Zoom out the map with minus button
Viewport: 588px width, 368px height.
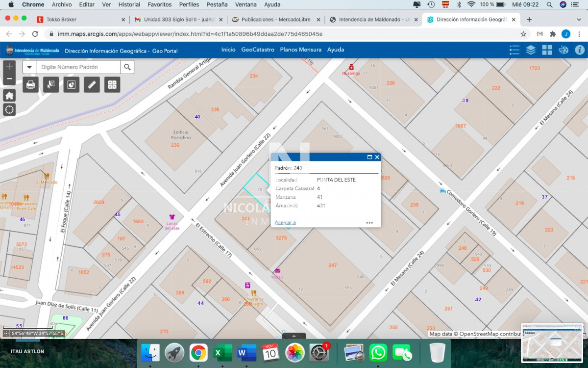9,79
